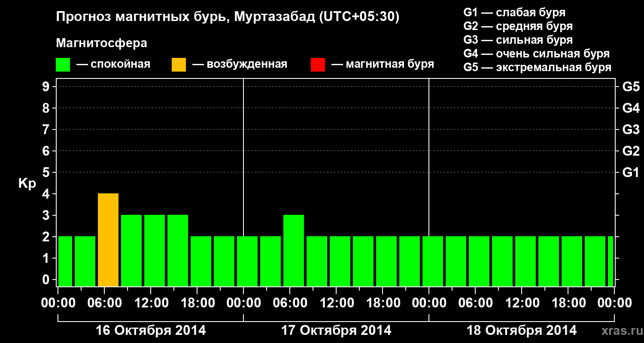Click the orange 'возбужденная' legend swatch
The width and height of the screenshot is (644, 343).
click(179, 65)
